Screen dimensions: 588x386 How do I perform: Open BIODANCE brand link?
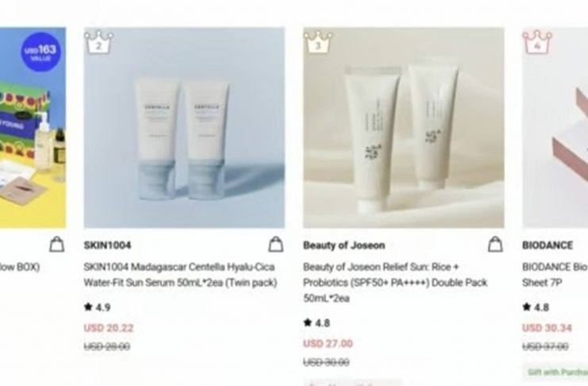click(x=547, y=245)
